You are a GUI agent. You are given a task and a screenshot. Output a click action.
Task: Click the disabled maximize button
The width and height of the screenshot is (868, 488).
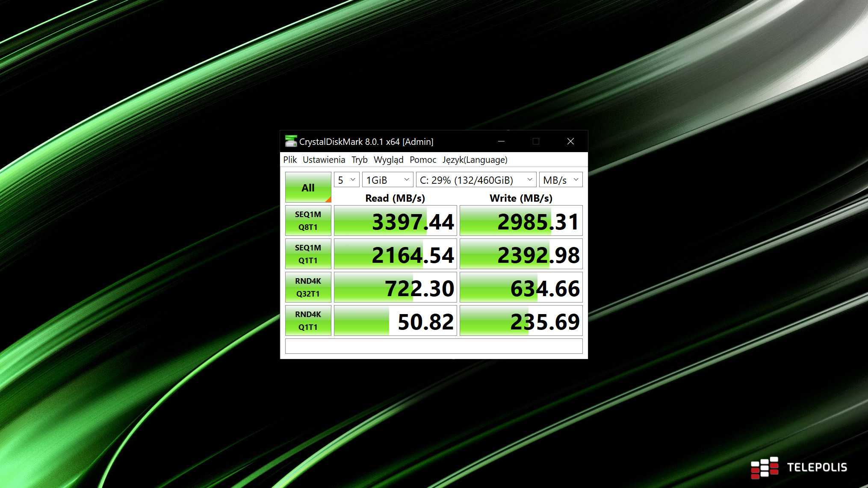[x=536, y=141]
